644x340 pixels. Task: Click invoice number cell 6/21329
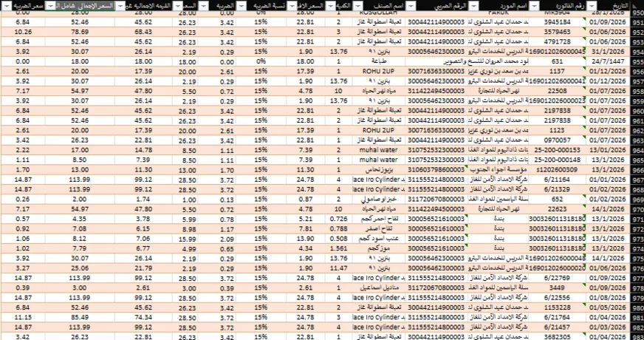[x=558, y=189]
